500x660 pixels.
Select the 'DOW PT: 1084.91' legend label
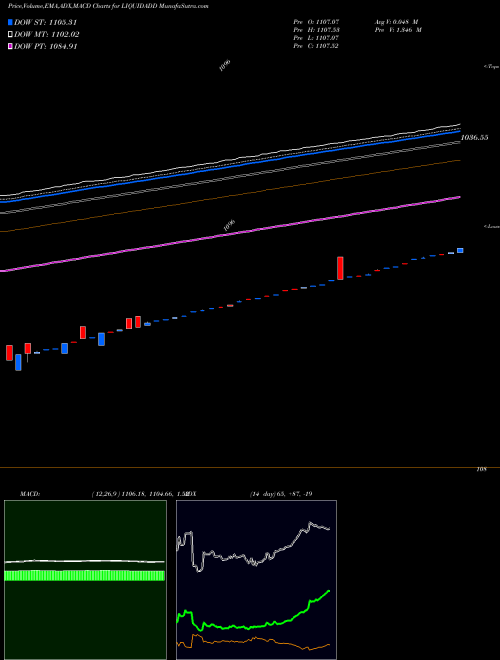(x=45, y=47)
